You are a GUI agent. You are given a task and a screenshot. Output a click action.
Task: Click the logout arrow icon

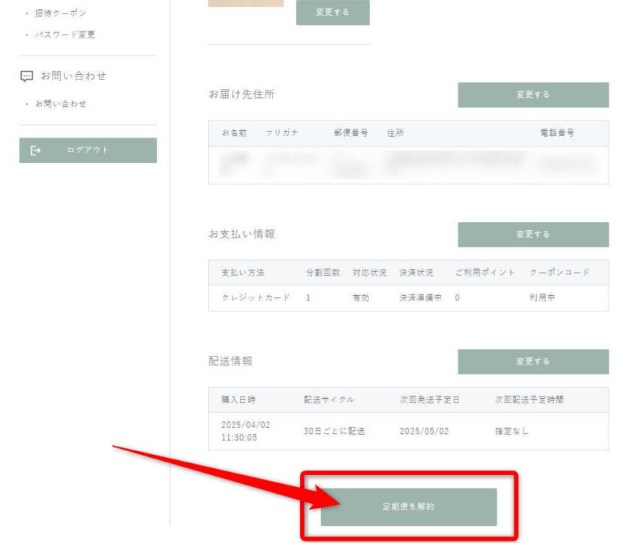point(36,150)
